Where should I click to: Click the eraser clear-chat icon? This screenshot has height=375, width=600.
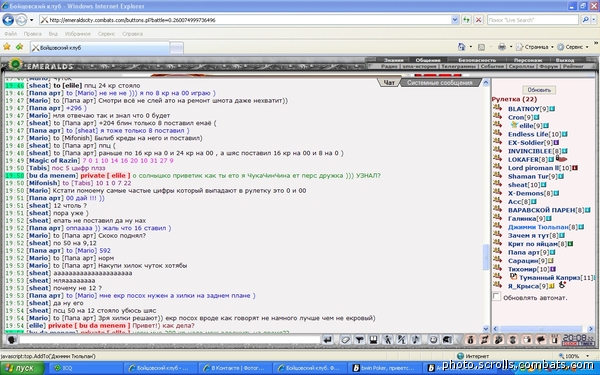(x=345, y=340)
